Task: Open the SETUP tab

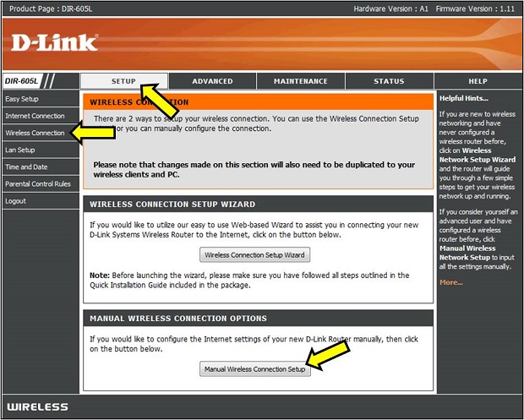Action: pyautogui.click(x=123, y=81)
